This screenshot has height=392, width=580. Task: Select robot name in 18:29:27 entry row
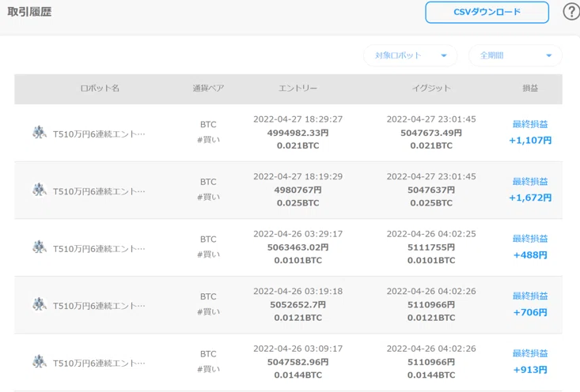click(99, 134)
